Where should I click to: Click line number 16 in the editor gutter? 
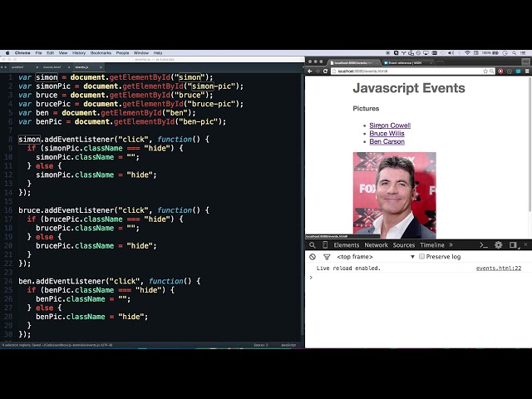coord(8,210)
